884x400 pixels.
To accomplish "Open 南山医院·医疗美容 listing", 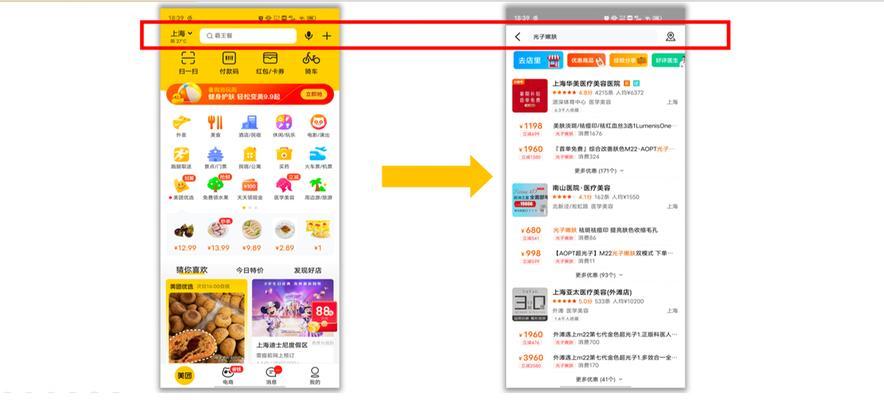I will coord(595,199).
